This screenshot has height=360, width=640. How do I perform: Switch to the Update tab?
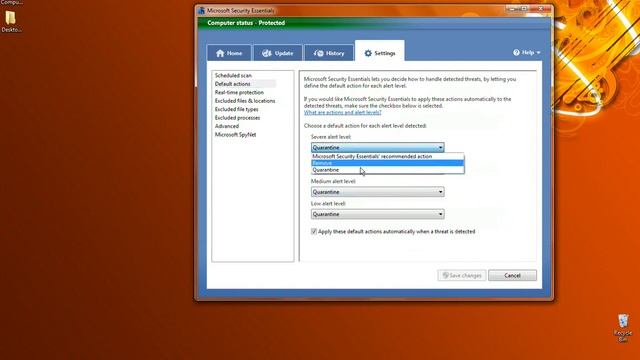[x=278, y=53]
